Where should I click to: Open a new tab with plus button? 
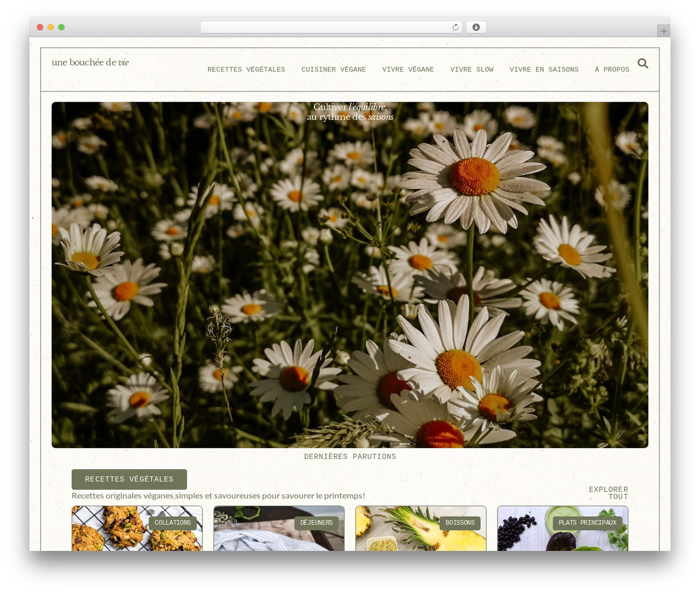pos(663,31)
